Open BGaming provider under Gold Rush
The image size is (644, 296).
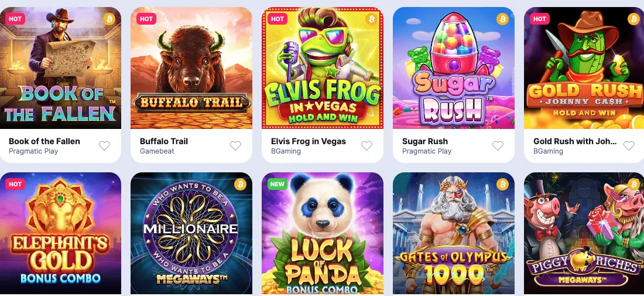point(548,151)
